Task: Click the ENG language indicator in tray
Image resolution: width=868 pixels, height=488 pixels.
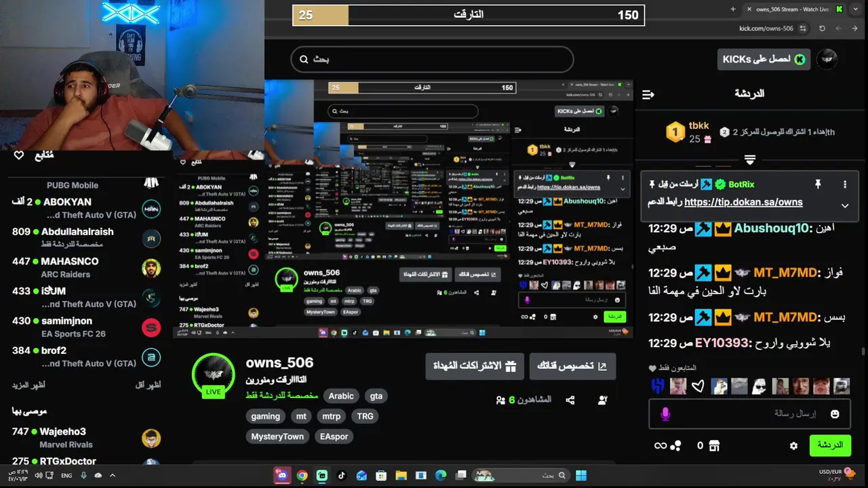Action: [x=66, y=476]
